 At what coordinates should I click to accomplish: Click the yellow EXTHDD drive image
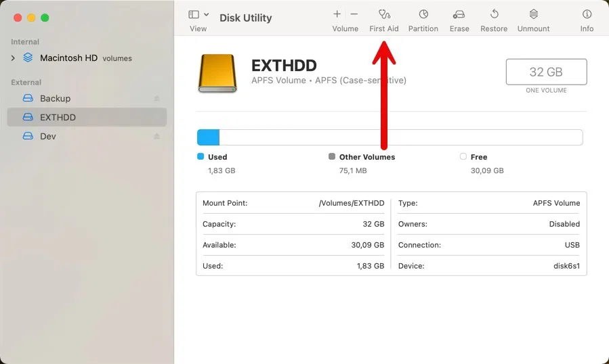(217, 73)
